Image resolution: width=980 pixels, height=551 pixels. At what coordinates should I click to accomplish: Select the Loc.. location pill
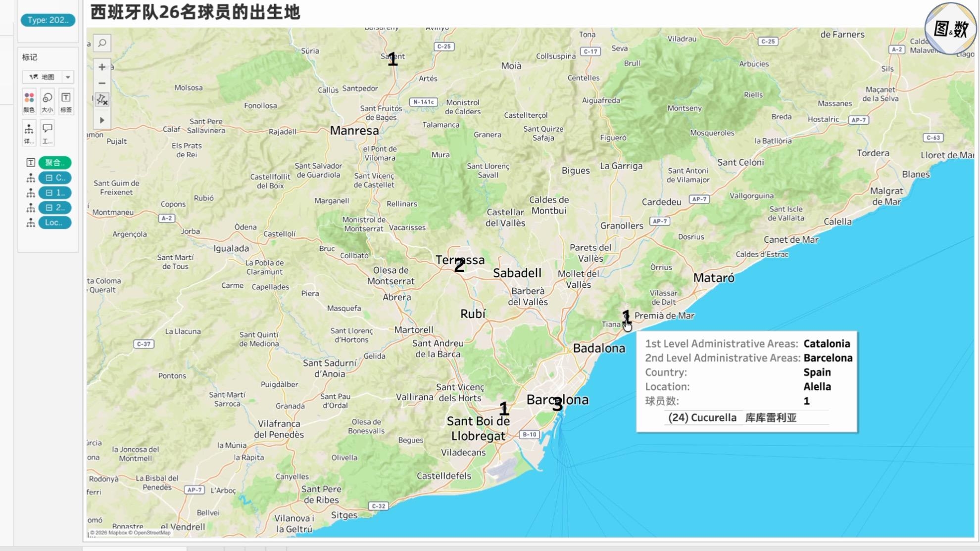point(55,223)
